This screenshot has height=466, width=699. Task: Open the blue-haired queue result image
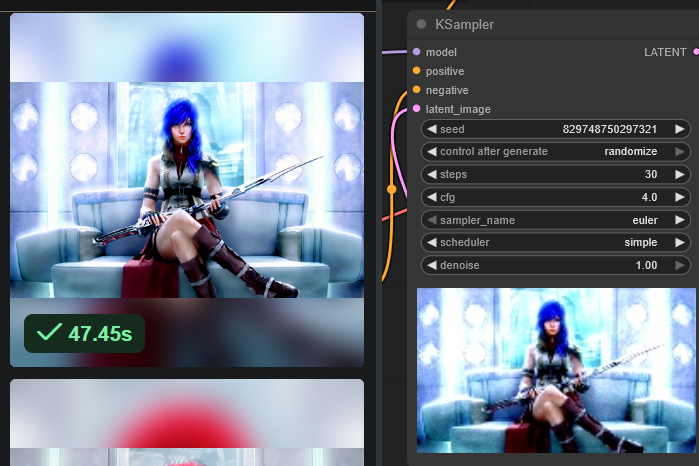click(187, 190)
